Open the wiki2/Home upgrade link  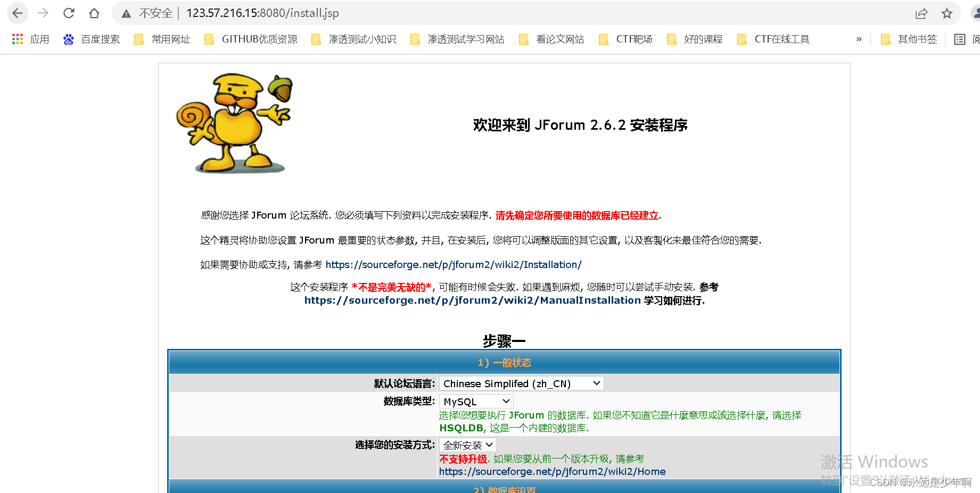click(x=552, y=471)
